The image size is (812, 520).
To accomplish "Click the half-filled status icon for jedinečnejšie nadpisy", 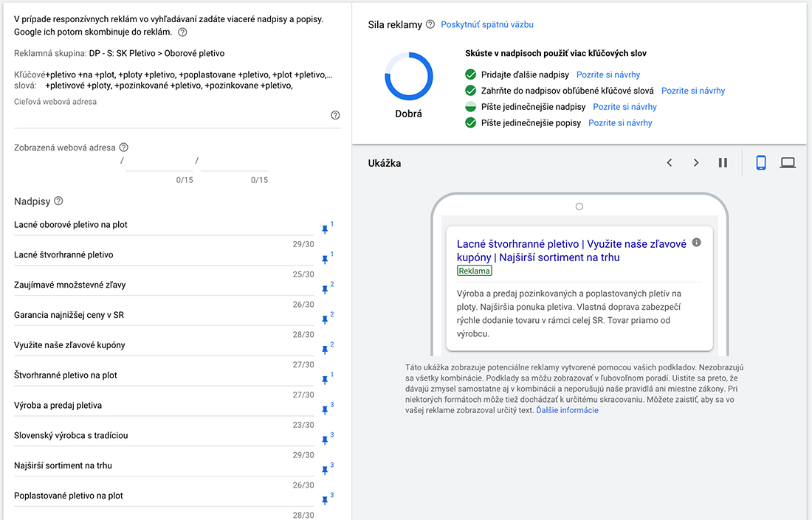I will pos(470,107).
